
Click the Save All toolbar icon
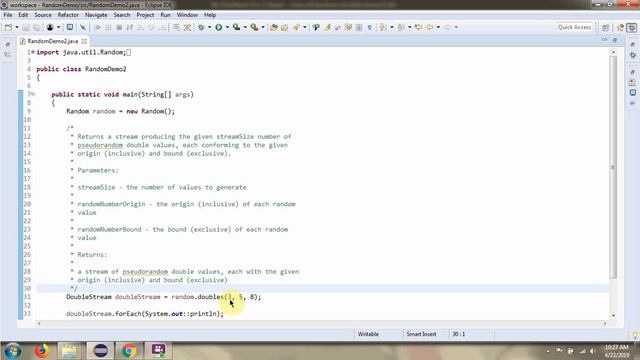(x=37, y=27)
